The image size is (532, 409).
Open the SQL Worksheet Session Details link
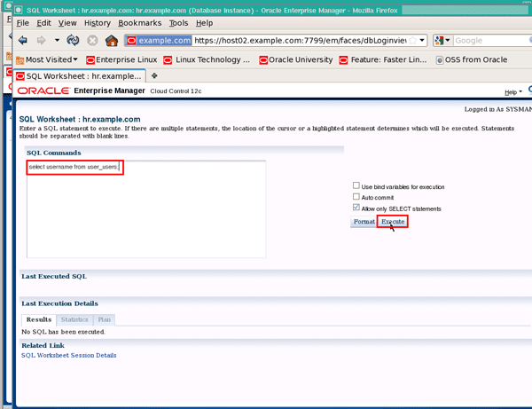(x=69, y=356)
